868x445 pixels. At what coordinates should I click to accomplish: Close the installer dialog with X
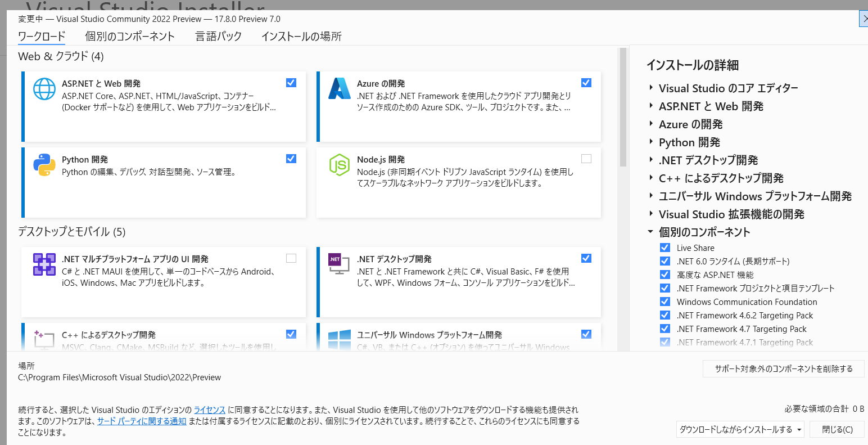[864, 19]
